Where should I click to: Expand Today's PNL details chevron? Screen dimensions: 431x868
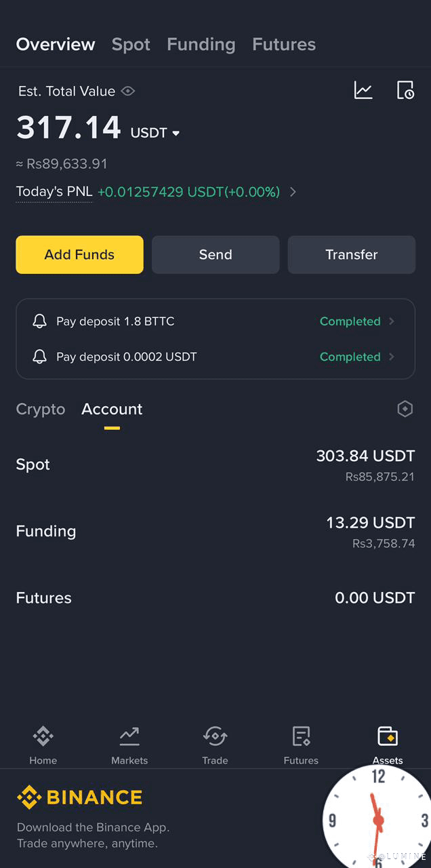293,192
